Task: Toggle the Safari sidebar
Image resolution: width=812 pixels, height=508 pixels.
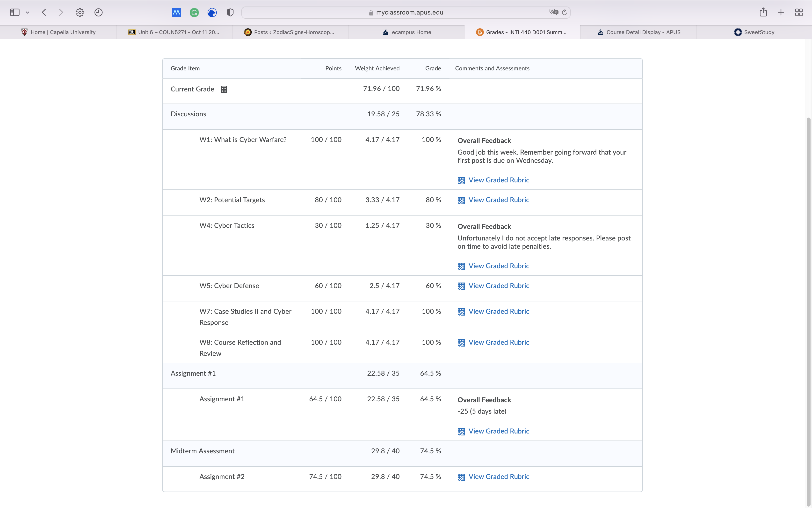Action: click(15, 12)
